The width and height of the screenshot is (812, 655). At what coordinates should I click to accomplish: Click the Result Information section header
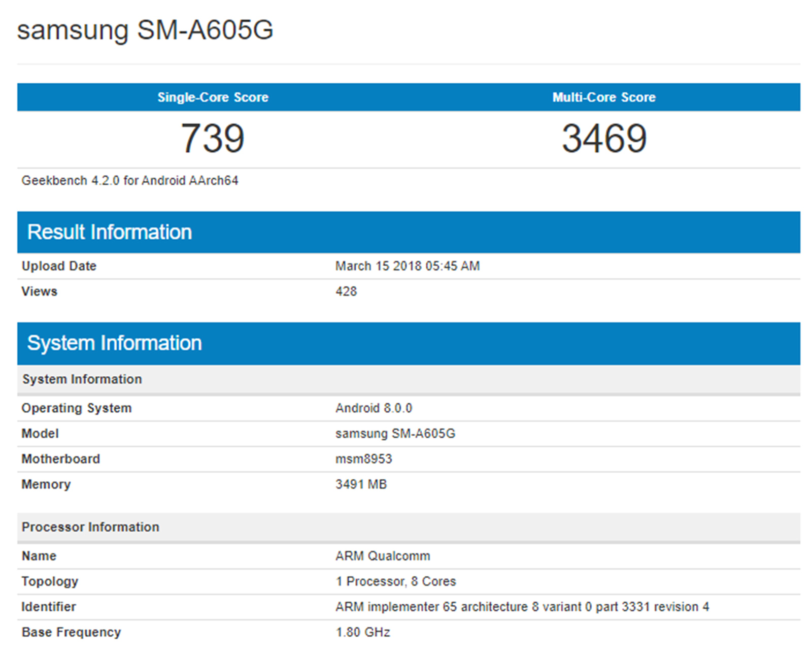coord(110,232)
